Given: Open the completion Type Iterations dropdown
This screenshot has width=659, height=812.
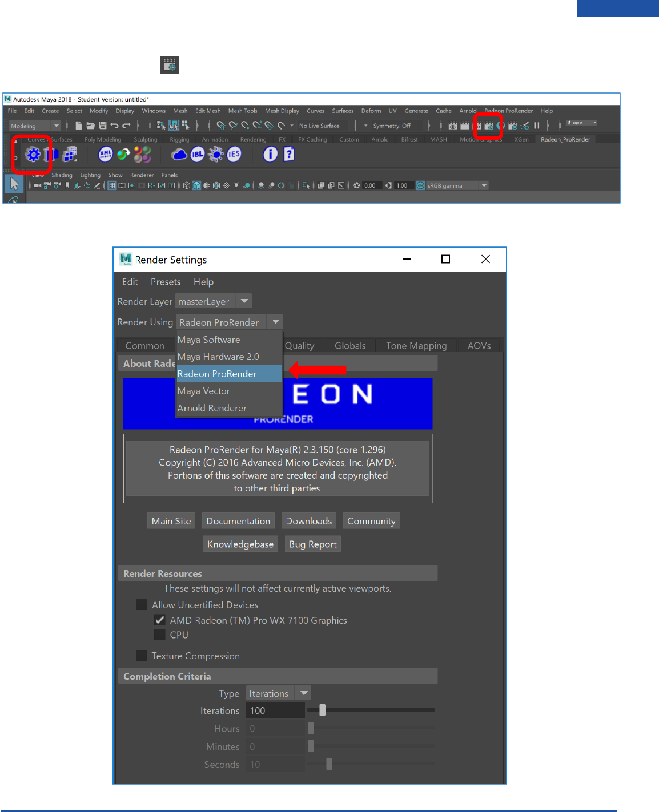Looking at the screenshot, I should pyautogui.click(x=278, y=693).
